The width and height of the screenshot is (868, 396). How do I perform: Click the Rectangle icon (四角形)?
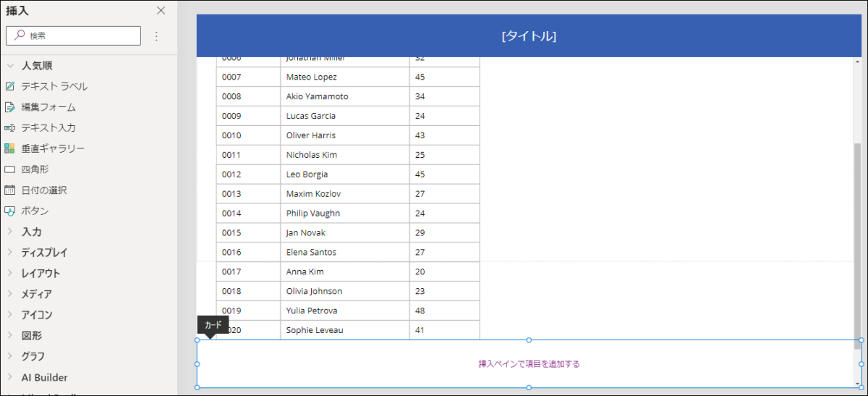tap(9, 169)
